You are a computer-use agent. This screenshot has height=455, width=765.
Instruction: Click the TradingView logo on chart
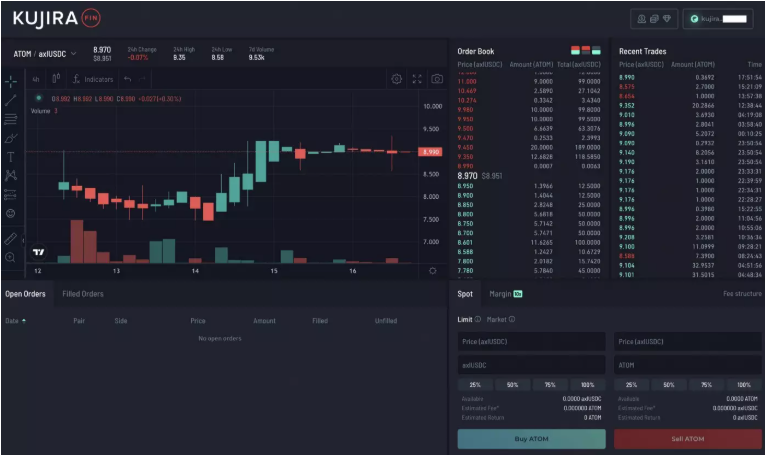[39, 252]
